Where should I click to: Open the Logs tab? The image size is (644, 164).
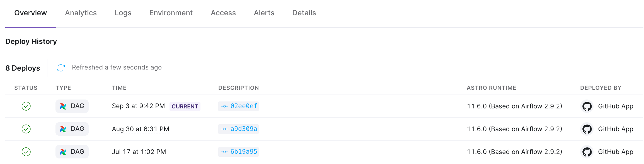coord(123,13)
